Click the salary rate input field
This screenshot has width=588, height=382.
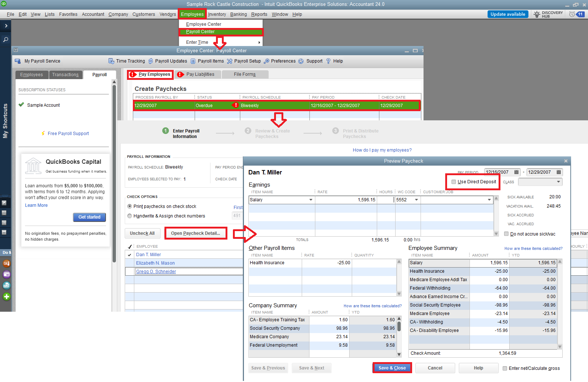(x=346, y=200)
